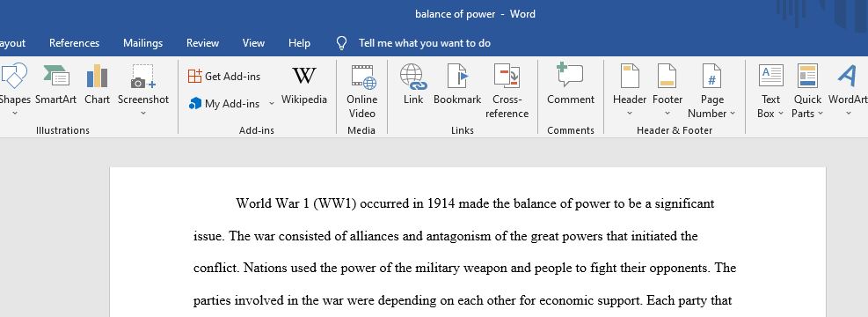Click the Tell me what you want to do box

click(425, 43)
